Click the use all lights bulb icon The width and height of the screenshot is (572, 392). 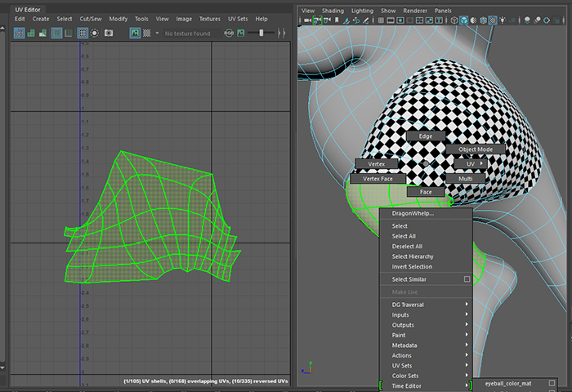(504, 20)
